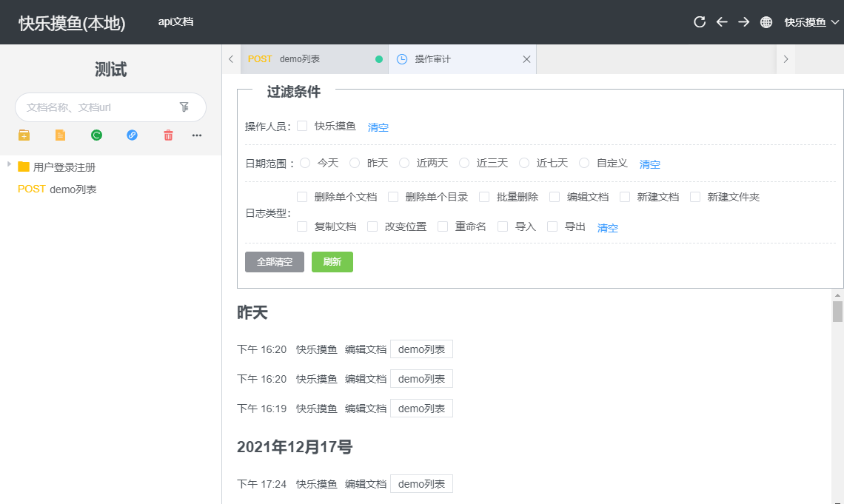844x504 pixels.
Task: Click inside the document search input field
Action: coord(96,107)
